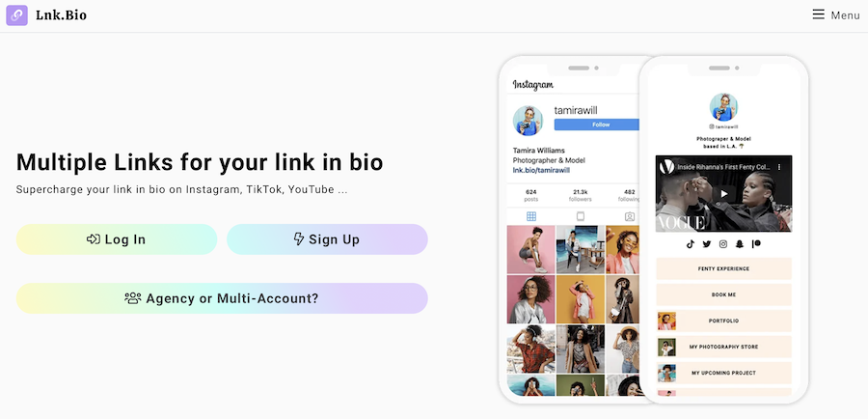This screenshot has height=419, width=868.
Task: Click the Twitter bird icon
Action: (706, 244)
